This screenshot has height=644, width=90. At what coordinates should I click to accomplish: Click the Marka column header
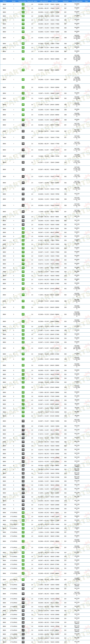4,1
